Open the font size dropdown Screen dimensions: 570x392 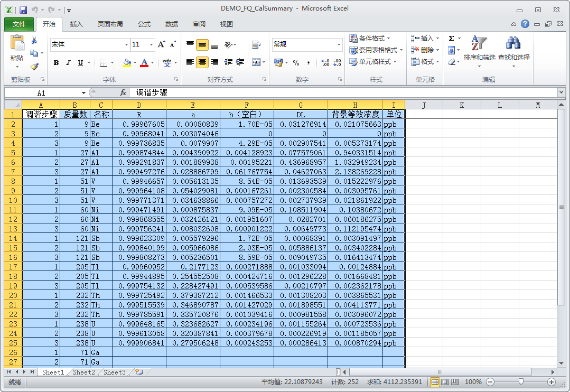pyautogui.click(x=151, y=44)
